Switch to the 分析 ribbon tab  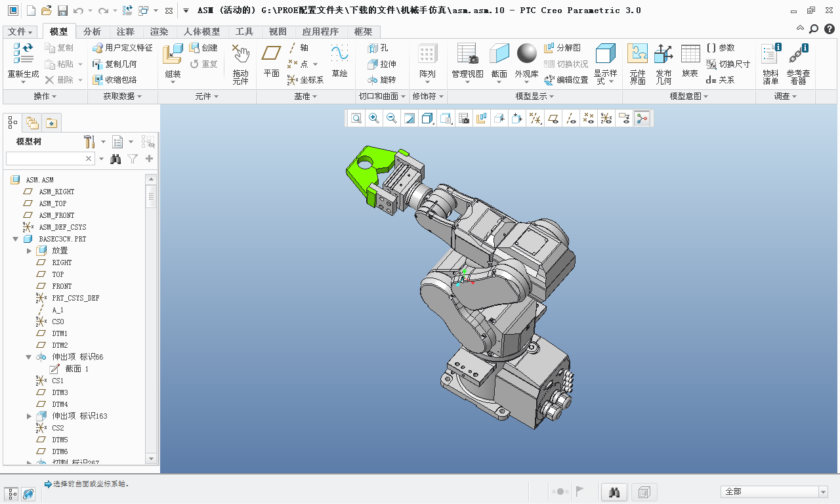[x=92, y=31]
